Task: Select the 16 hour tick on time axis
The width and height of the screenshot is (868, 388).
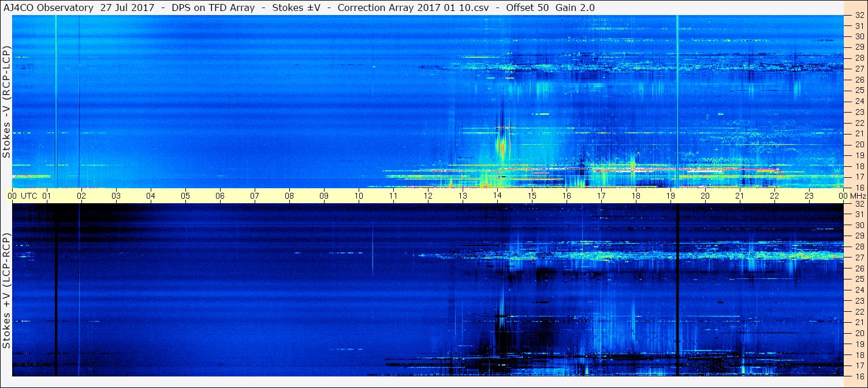Action: (x=567, y=196)
